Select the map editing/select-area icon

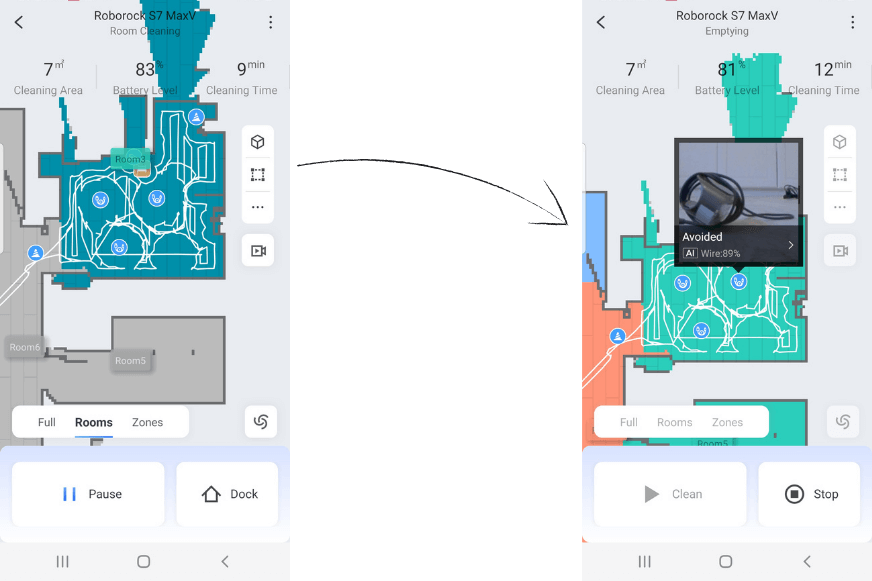pyautogui.click(x=258, y=174)
